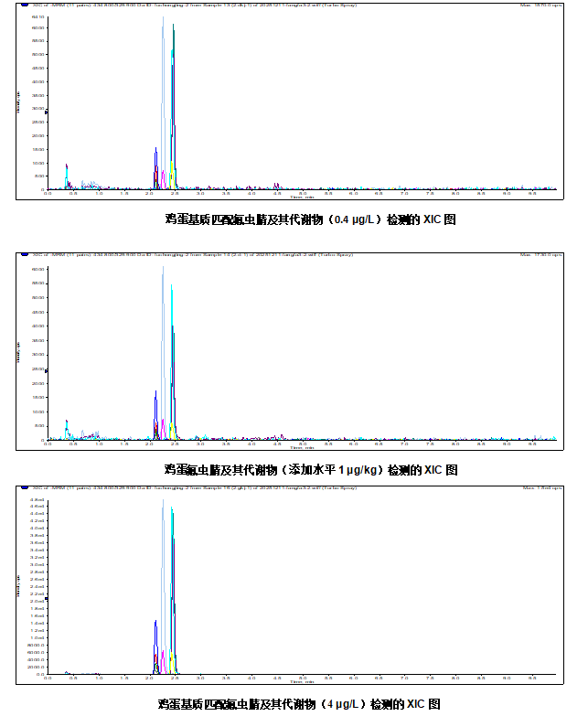Screen dimensions: 588x716
Task: Select the 4 µg/L XIC caption text
Action: coord(299,704)
